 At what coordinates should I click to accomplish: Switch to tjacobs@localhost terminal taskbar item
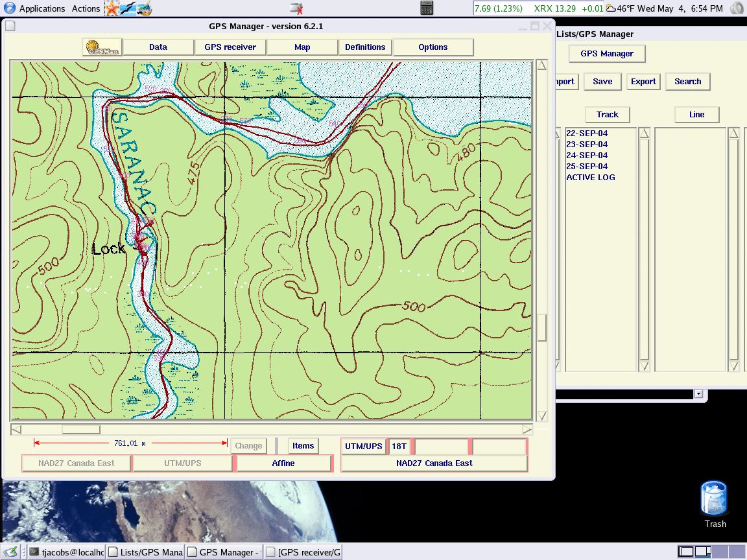(67, 552)
